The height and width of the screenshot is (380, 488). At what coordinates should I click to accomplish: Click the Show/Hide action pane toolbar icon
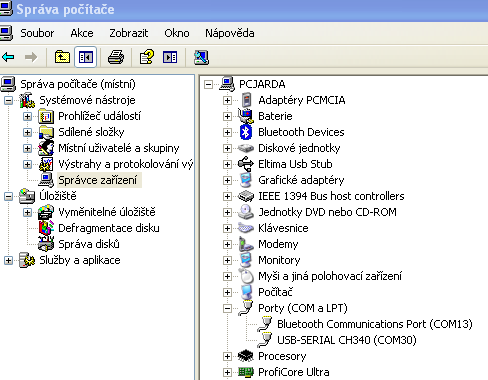170,57
